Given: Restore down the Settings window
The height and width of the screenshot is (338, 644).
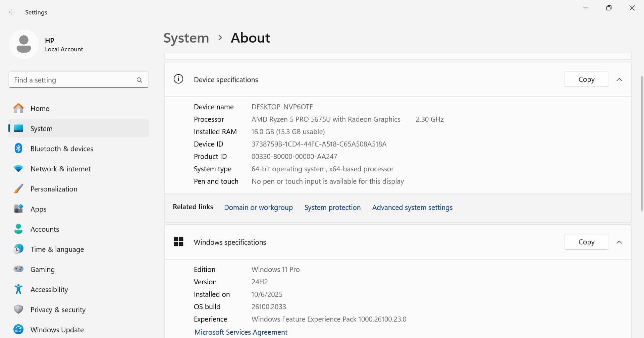Looking at the screenshot, I should [x=609, y=8].
